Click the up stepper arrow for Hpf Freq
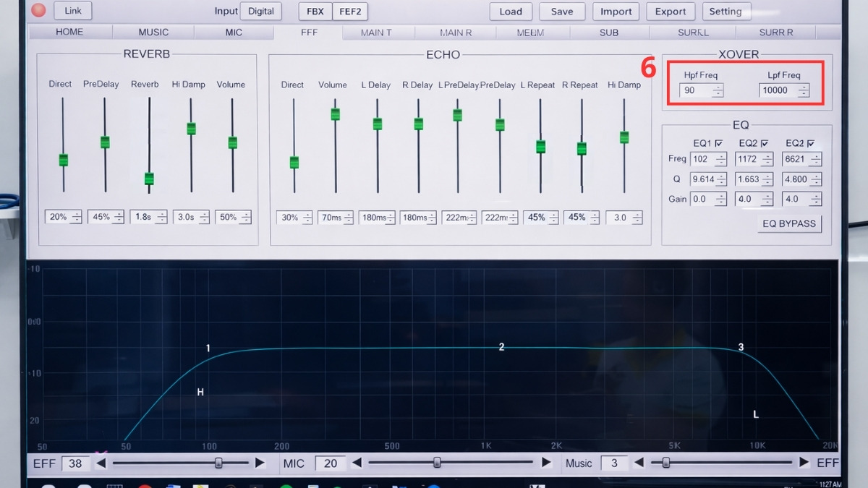 717,87
